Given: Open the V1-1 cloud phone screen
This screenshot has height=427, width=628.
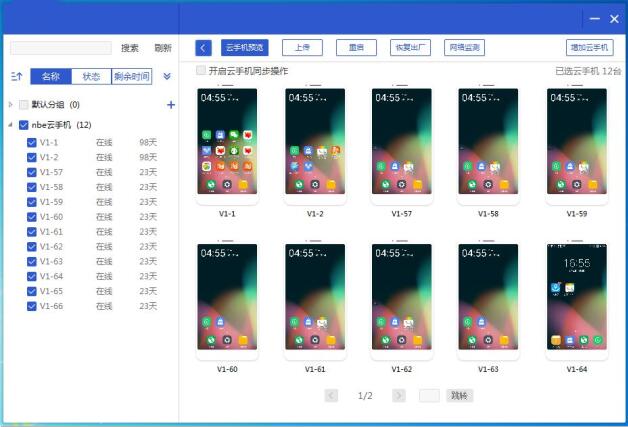Looking at the screenshot, I should coord(227,143).
